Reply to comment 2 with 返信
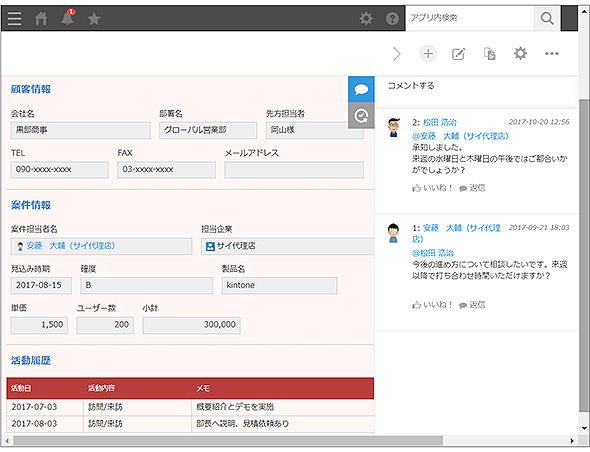The width and height of the screenshot is (590, 452). [x=473, y=188]
